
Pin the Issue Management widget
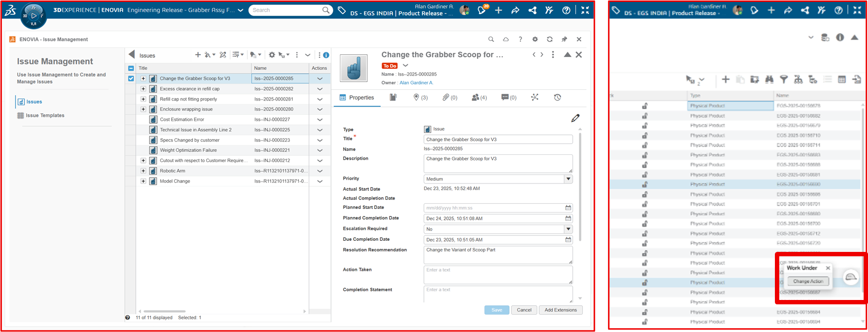click(x=564, y=39)
